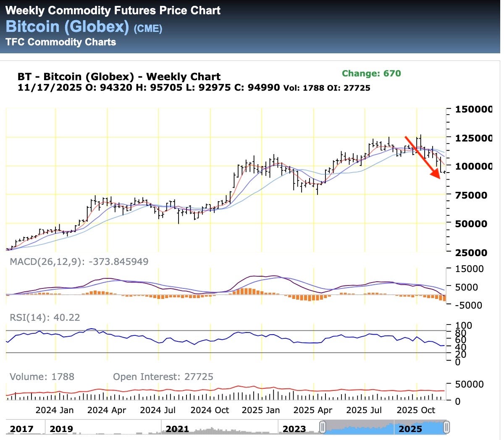This screenshot has width=504, height=440.
Task: Click the '80' RSI axis label
Action: coord(461,333)
